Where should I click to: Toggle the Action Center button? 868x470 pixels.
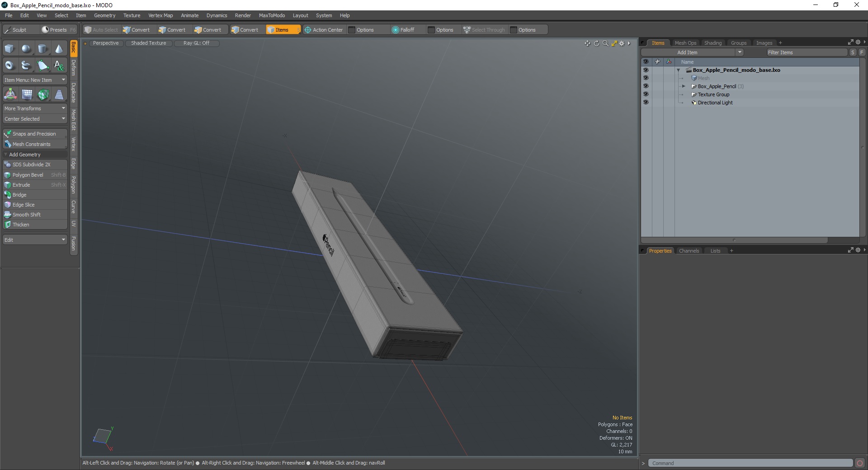[x=324, y=30]
